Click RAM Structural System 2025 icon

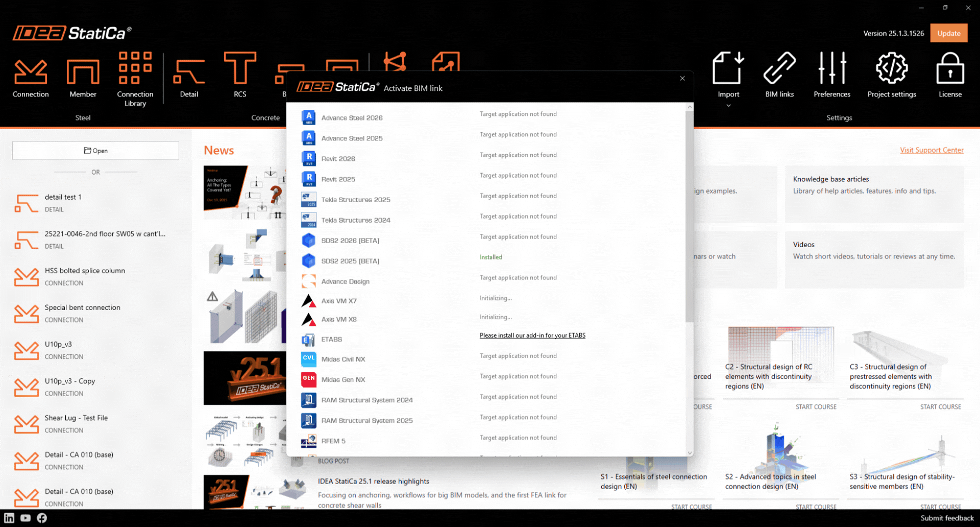pos(308,420)
